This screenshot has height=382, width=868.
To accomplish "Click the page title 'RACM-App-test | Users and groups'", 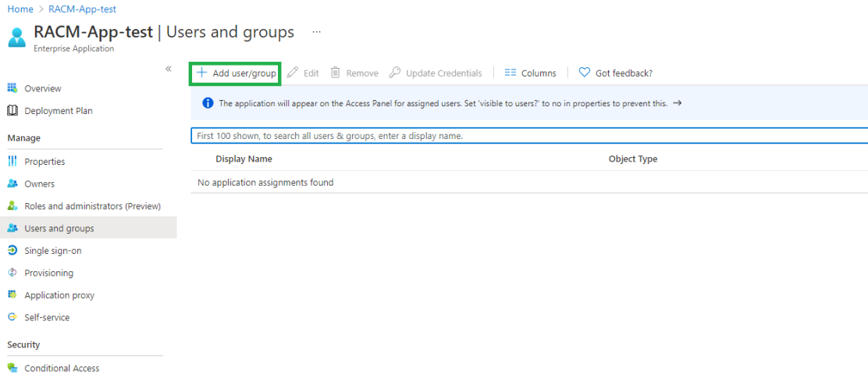I will (164, 32).
